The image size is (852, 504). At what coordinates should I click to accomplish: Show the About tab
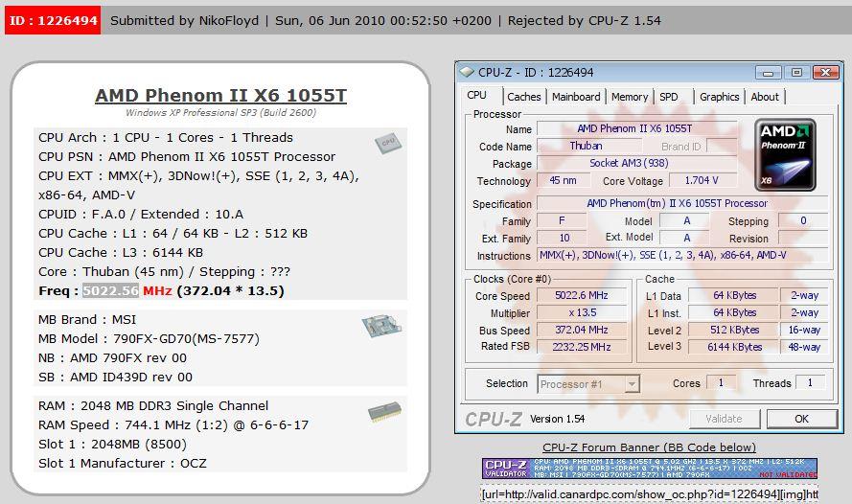point(765,97)
